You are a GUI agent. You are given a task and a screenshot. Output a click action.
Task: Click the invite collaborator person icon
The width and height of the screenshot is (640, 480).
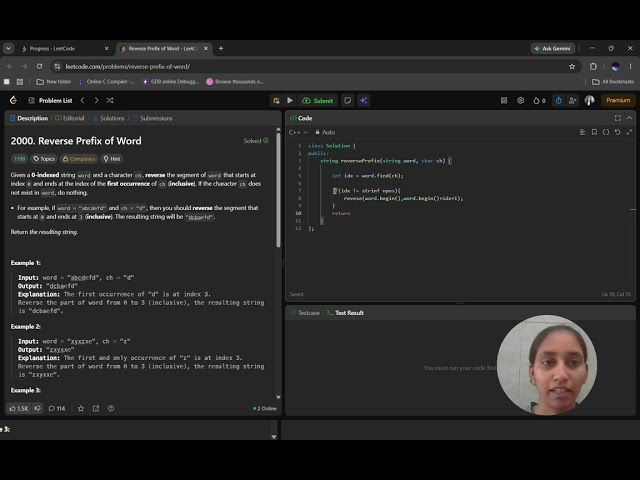pyautogui.click(x=572, y=100)
